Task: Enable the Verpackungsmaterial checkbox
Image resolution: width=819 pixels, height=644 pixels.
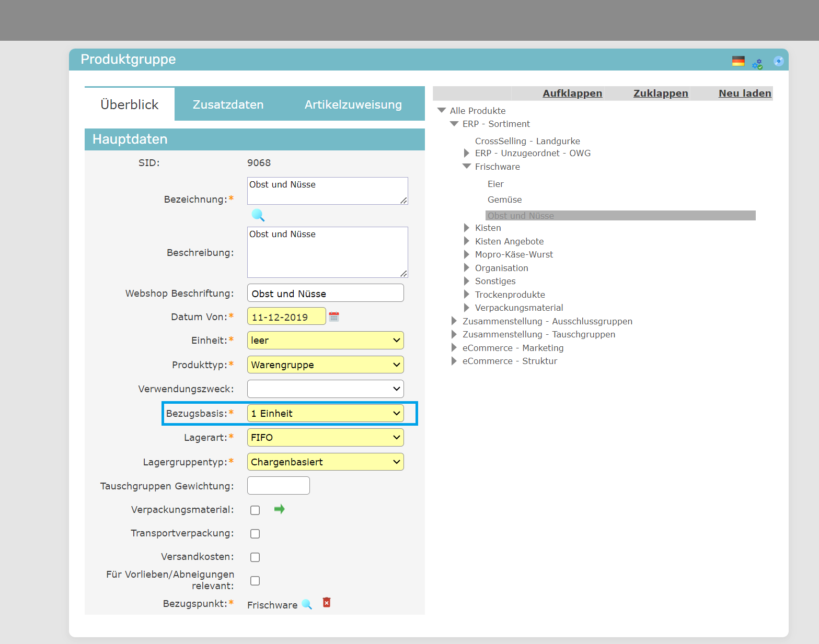Action: click(255, 510)
